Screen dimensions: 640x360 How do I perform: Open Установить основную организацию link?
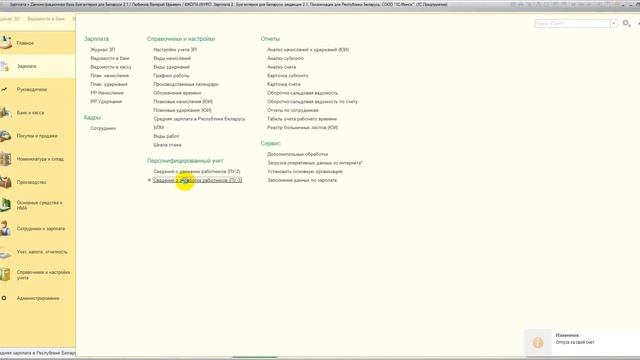(x=305, y=171)
